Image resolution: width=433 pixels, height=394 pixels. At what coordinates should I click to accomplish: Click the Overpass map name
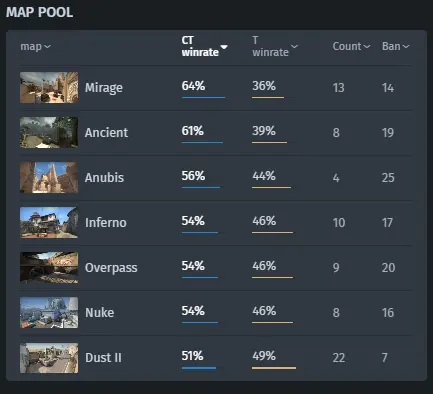click(111, 268)
